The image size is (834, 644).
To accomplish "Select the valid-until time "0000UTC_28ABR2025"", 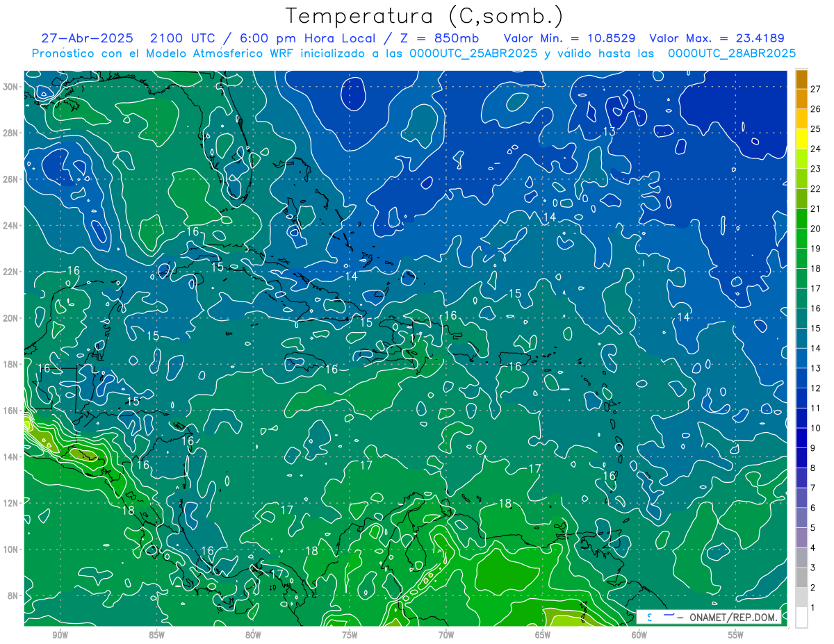I will [731, 53].
